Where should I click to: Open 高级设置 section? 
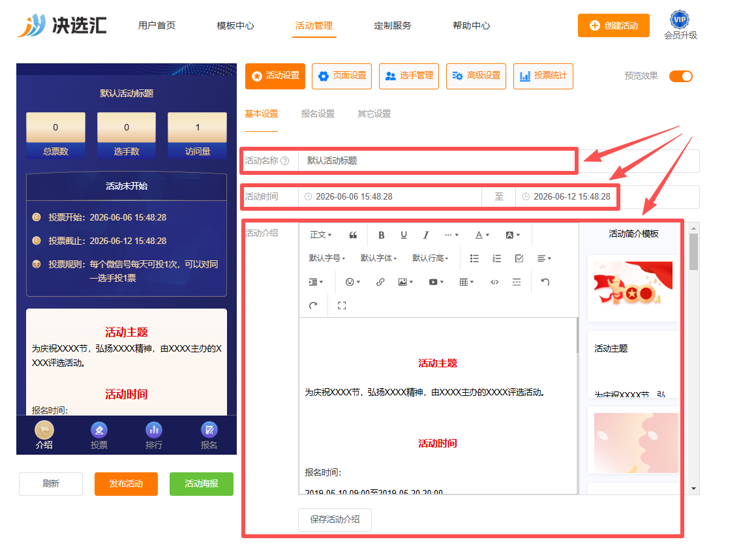click(x=476, y=76)
